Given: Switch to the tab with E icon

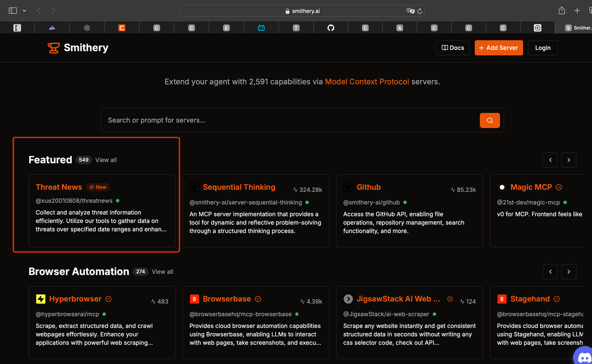Looking at the screenshot, I should coord(226,28).
